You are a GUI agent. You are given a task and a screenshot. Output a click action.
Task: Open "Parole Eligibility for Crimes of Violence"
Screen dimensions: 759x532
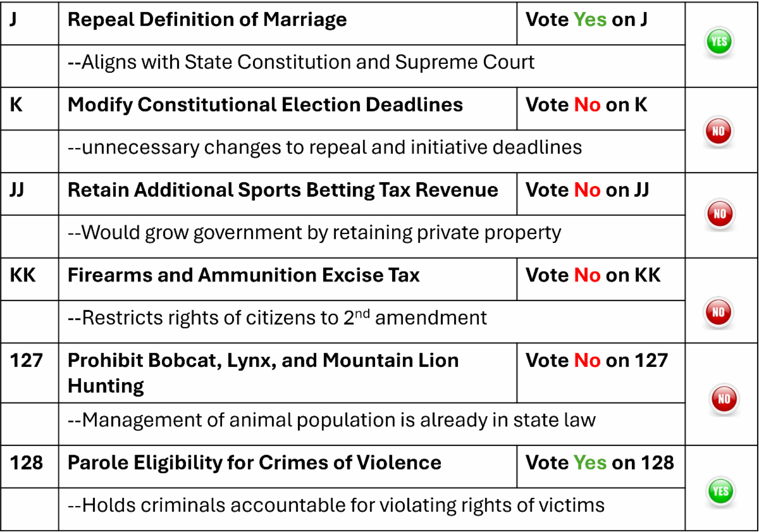[x=254, y=463]
